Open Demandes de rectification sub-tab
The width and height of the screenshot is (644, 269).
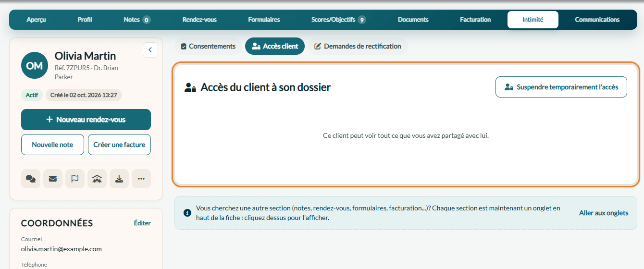[x=358, y=47]
